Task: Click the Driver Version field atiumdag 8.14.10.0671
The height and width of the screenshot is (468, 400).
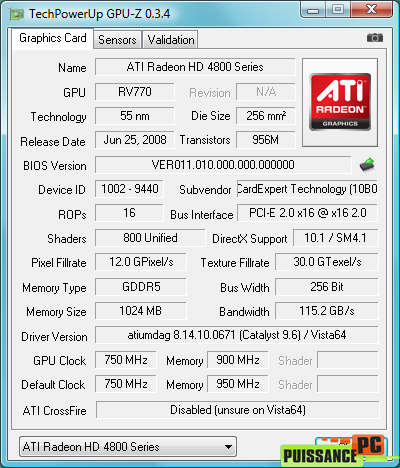Action: pos(237,335)
